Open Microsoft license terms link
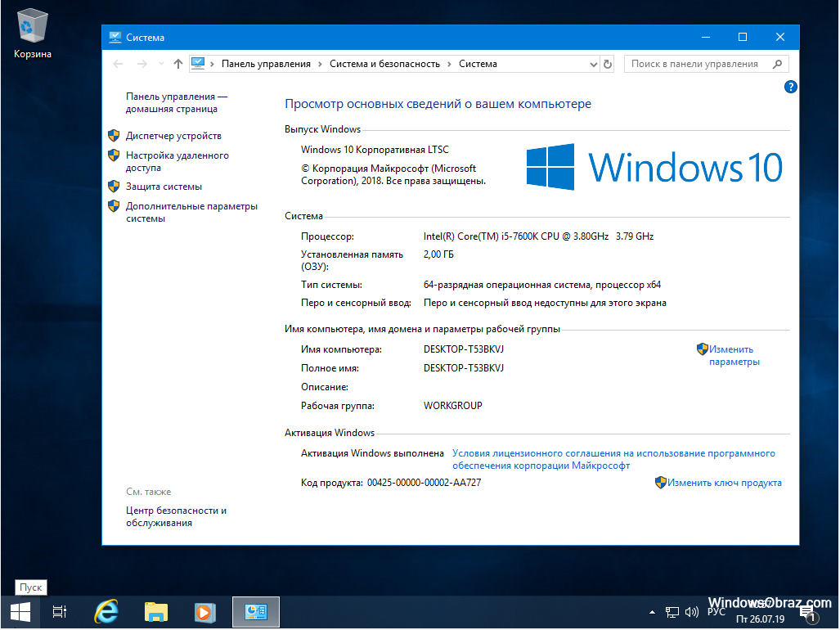This screenshot has width=840, height=630. [x=613, y=459]
